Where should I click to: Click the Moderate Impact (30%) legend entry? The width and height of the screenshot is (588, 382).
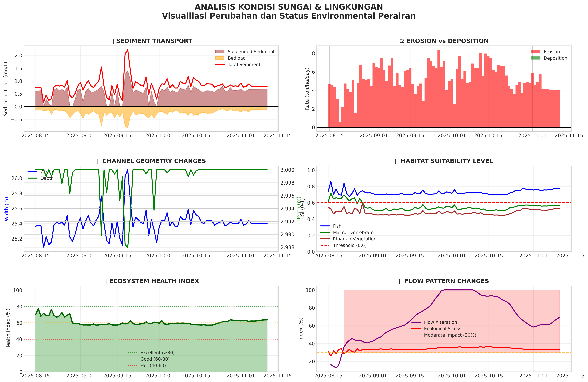pyautogui.click(x=450, y=335)
